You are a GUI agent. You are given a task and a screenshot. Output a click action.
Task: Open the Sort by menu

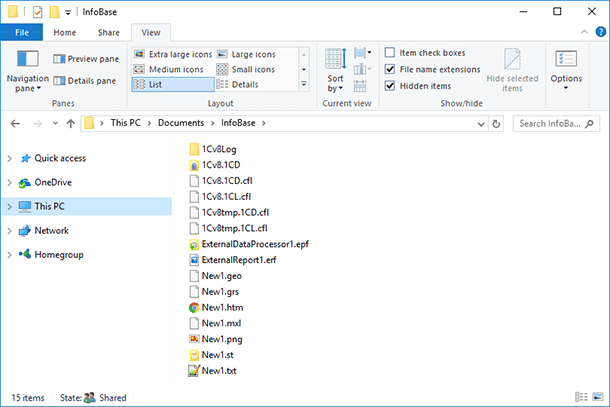[x=335, y=71]
